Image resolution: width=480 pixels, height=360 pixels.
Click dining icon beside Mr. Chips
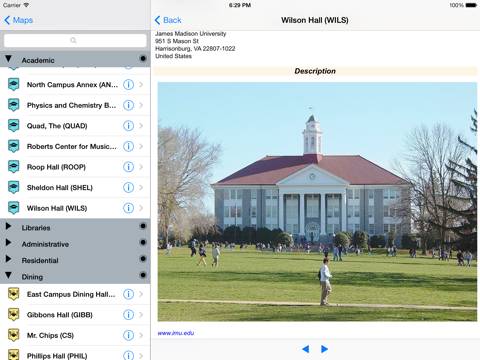tap(13, 335)
